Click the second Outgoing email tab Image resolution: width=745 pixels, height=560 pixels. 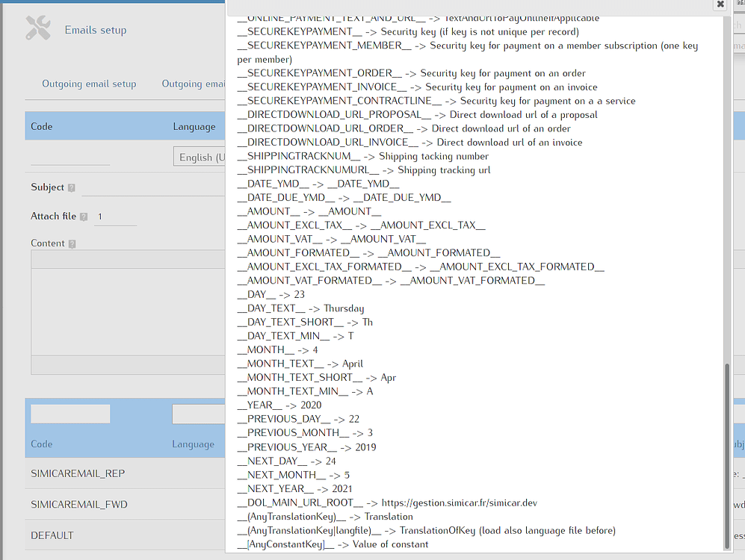point(193,84)
